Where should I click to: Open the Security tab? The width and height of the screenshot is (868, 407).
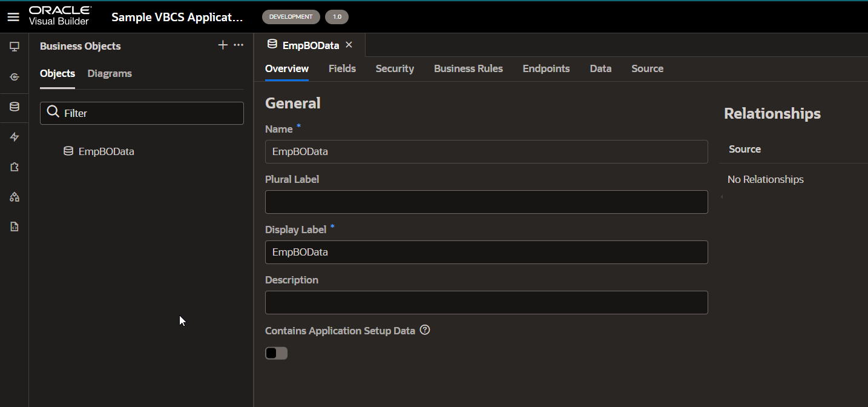(395, 68)
